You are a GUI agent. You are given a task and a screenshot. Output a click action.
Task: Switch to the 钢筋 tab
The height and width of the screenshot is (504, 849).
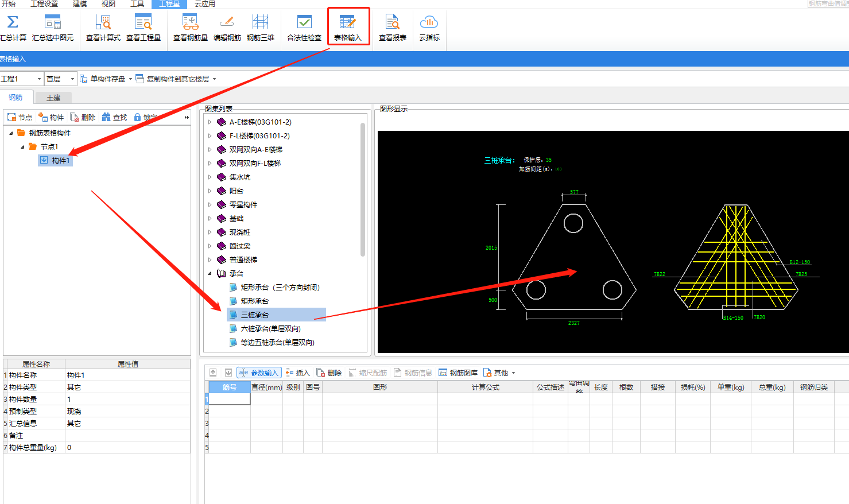click(x=16, y=97)
